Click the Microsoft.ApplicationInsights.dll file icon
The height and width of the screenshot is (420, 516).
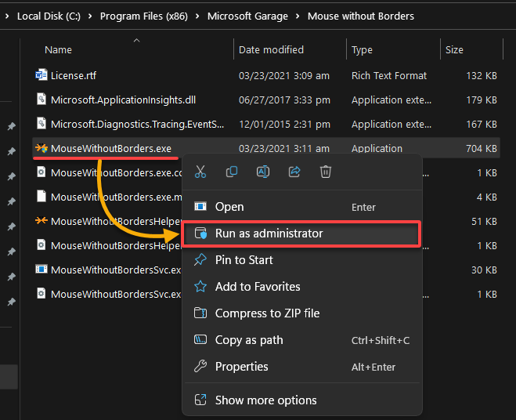pos(41,100)
